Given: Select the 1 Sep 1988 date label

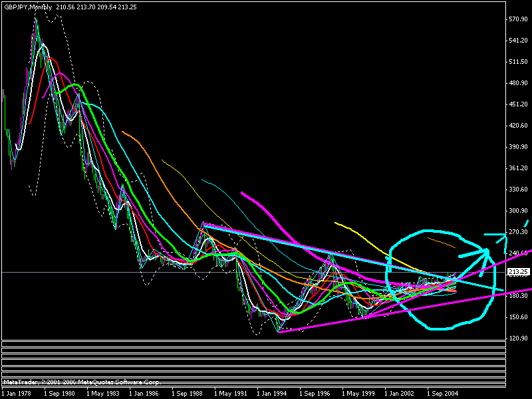Looking at the screenshot, I should pyautogui.click(x=188, y=393).
